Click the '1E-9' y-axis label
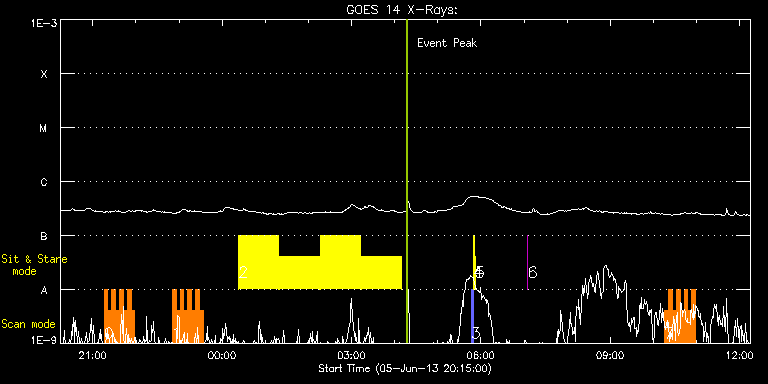 coord(44,339)
